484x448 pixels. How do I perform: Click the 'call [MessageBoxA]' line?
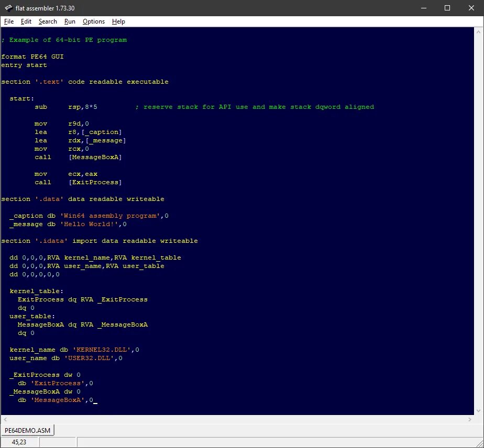79,157
